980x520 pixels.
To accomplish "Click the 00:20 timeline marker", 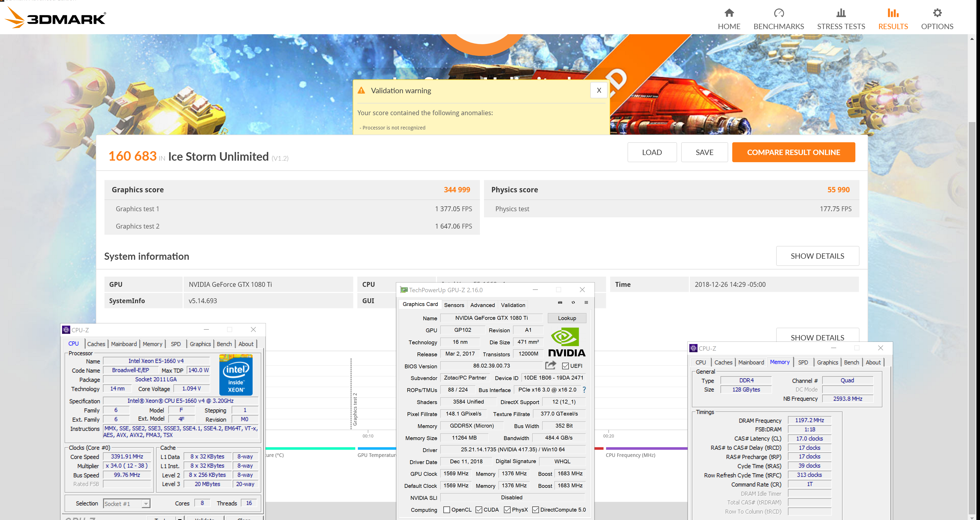I will (608, 436).
